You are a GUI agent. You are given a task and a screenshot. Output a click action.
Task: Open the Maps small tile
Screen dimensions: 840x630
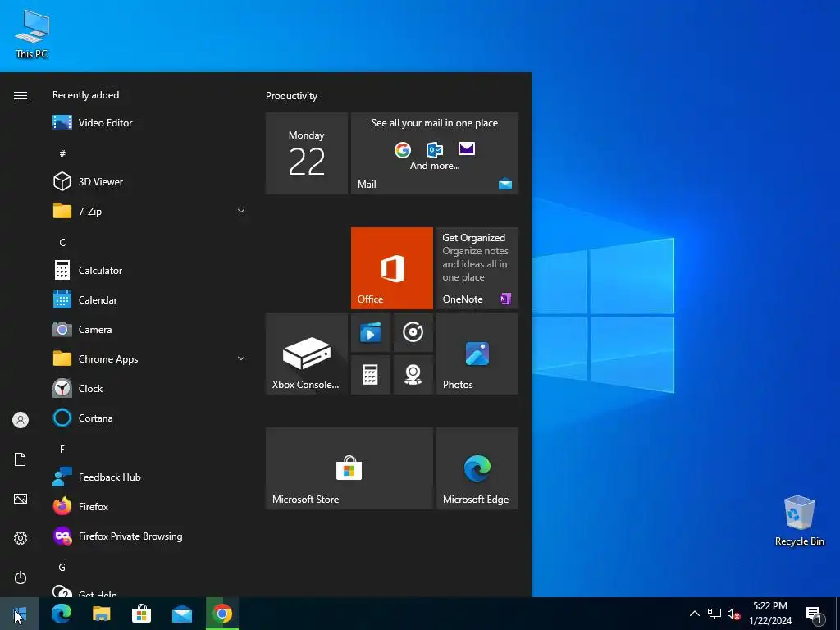[413, 375]
